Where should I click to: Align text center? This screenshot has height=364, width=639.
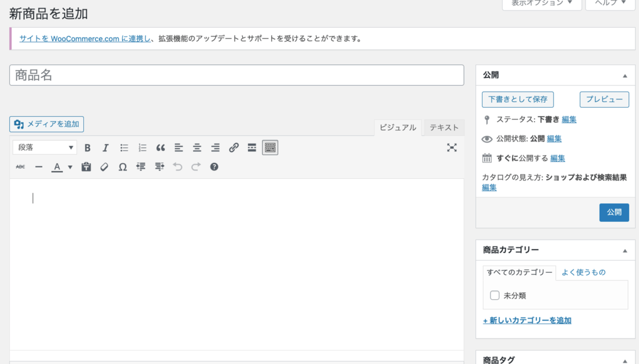click(197, 148)
